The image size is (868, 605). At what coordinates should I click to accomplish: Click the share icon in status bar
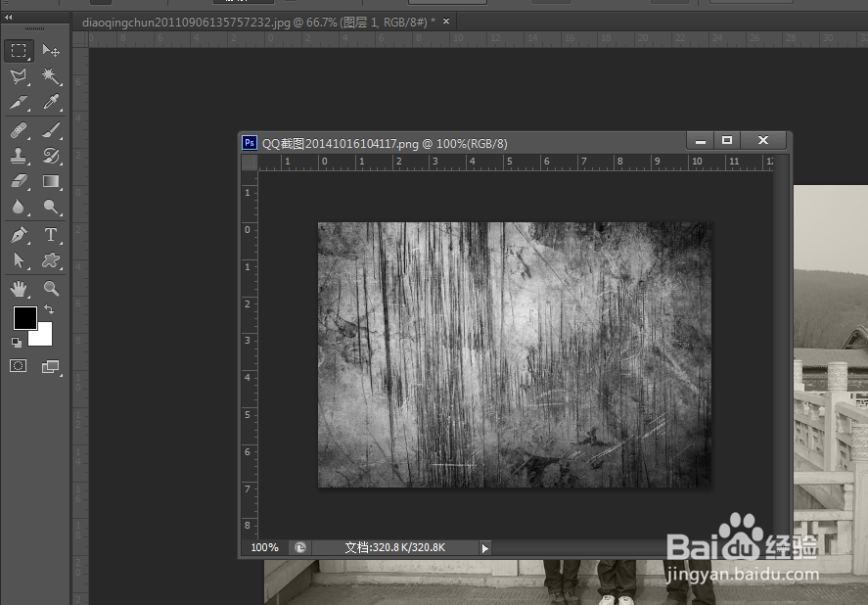300,548
